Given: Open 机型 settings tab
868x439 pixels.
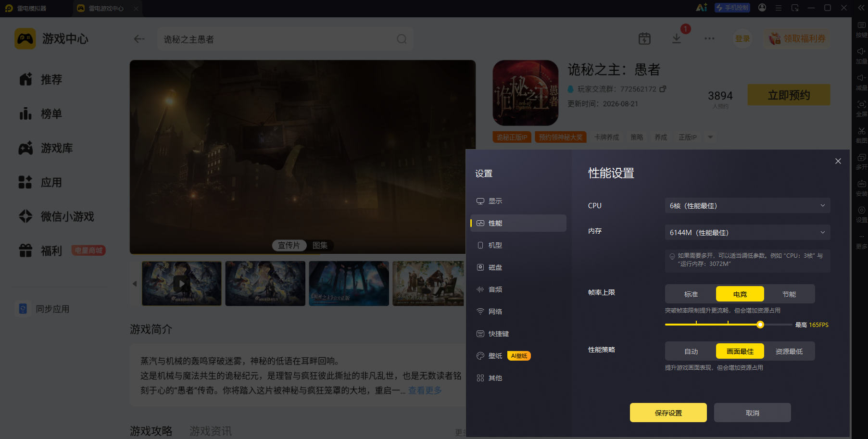Looking at the screenshot, I should pyautogui.click(x=518, y=245).
